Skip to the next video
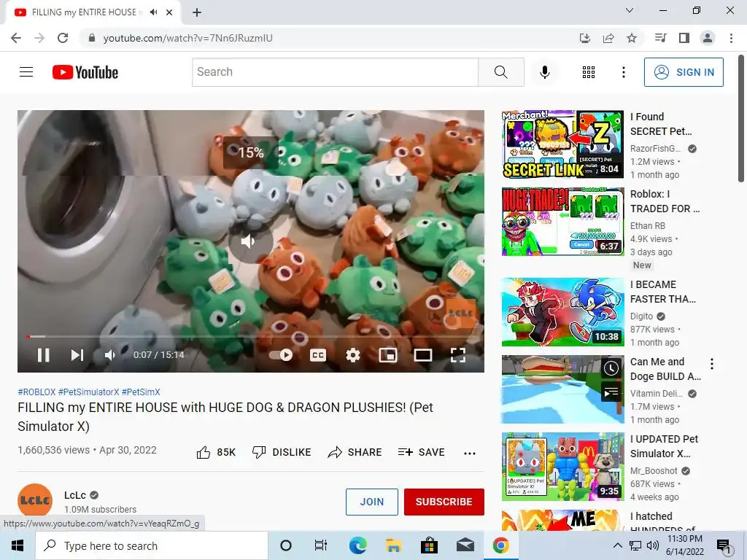747x560 pixels. pyautogui.click(x=77, y=355)
